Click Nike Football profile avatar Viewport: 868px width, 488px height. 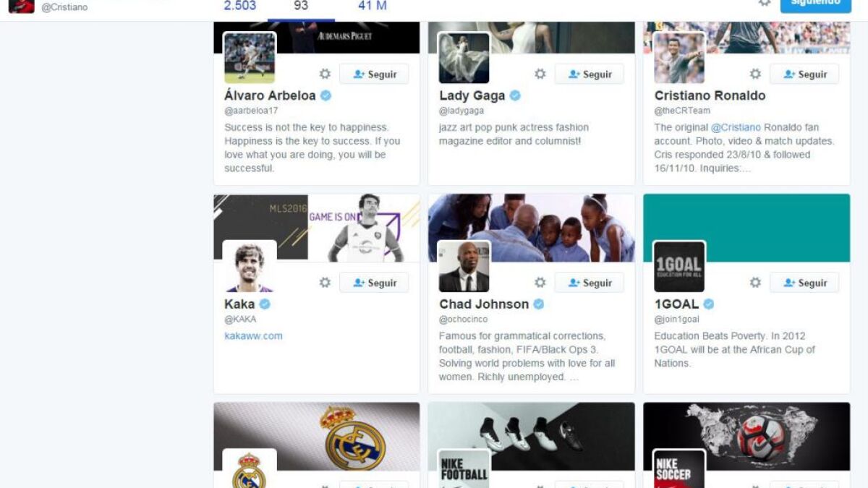[x=464, y=468]
